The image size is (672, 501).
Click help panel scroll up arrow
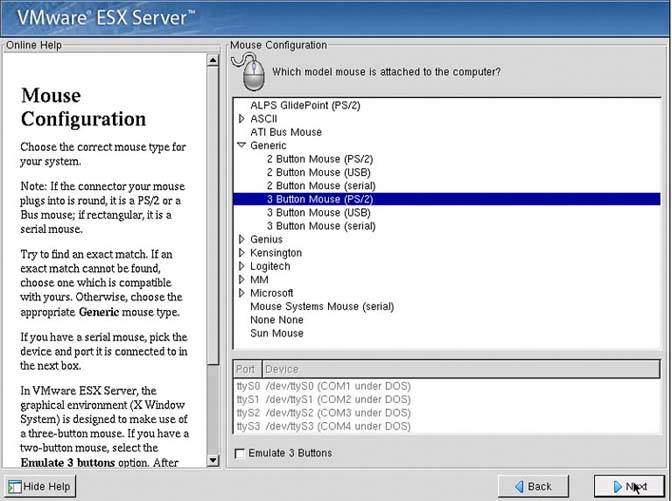(213, 60)
